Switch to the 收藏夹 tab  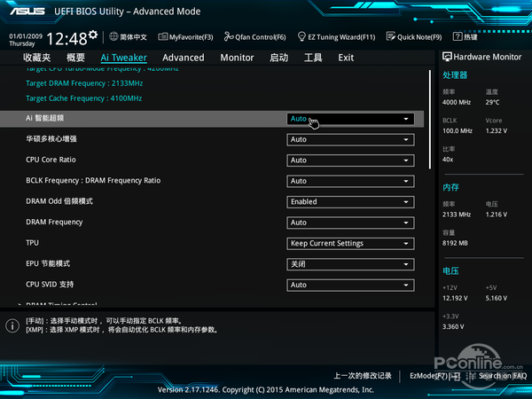[x=37, y=58]
